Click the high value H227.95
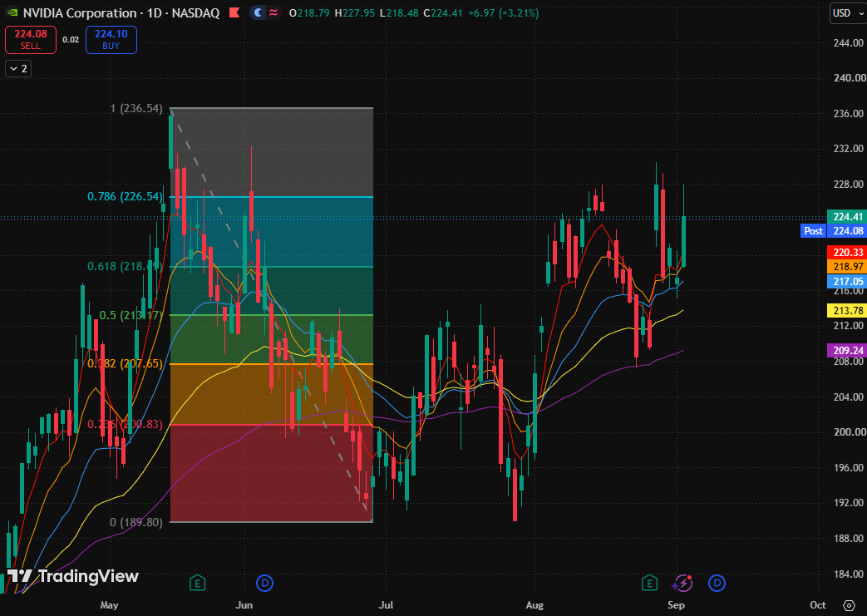The width and height of the screenshot is (867, 616). coord(354,12)
